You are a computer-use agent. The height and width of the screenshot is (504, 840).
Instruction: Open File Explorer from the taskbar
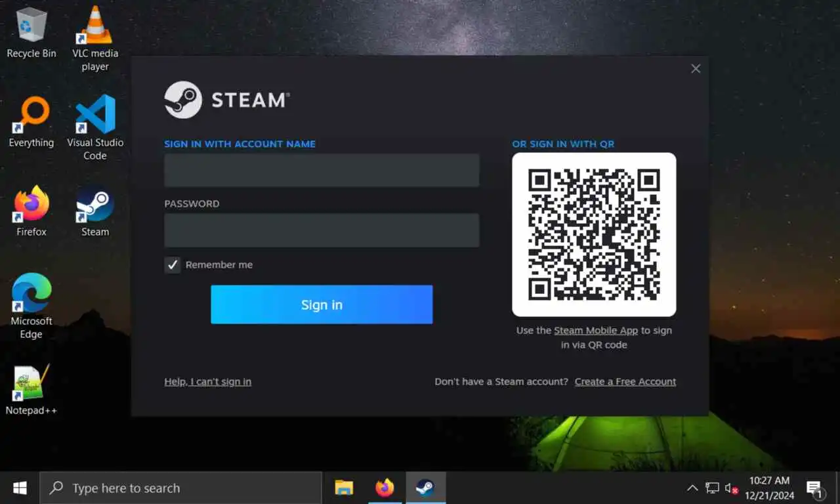pyautogui.click(x=344, y=488)
